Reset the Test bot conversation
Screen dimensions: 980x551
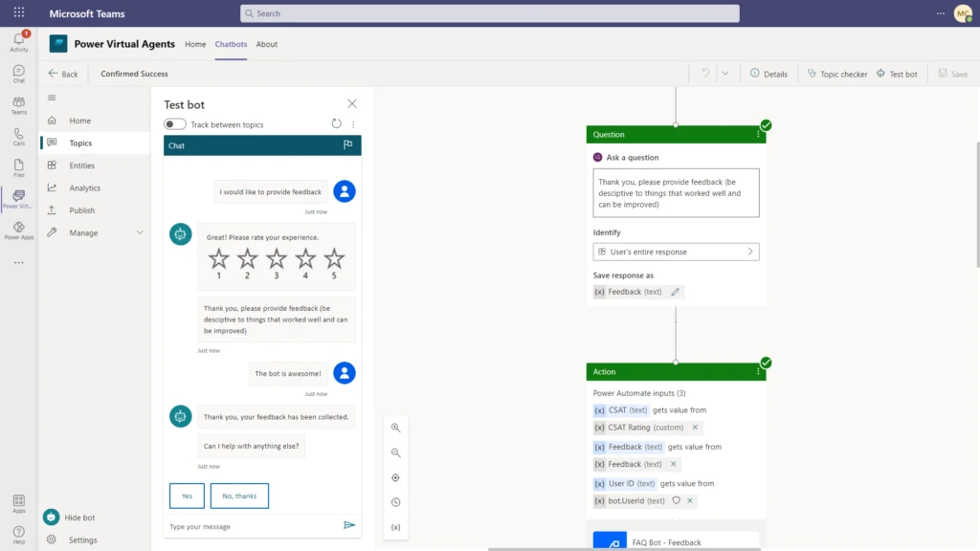(x=335, y=123)
